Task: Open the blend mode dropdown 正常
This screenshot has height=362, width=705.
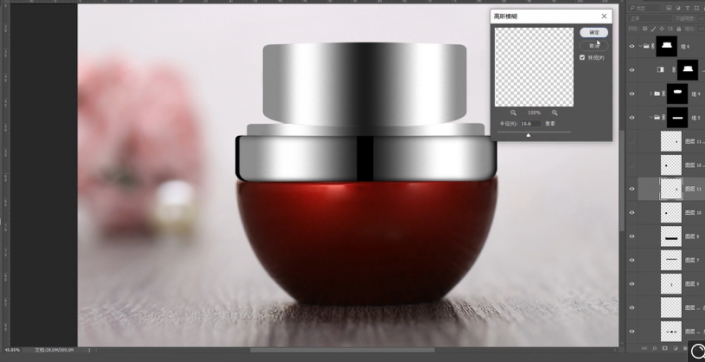Action: (649, 19)
